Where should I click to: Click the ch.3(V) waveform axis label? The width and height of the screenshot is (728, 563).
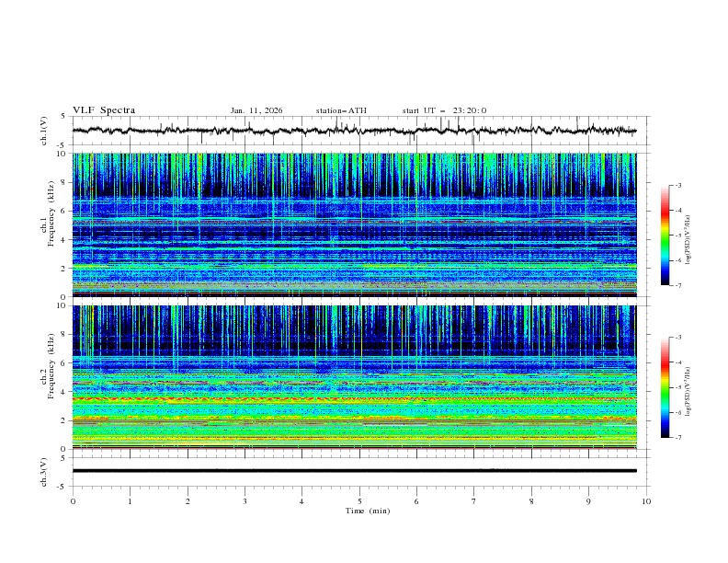click(x=45, y=470)
